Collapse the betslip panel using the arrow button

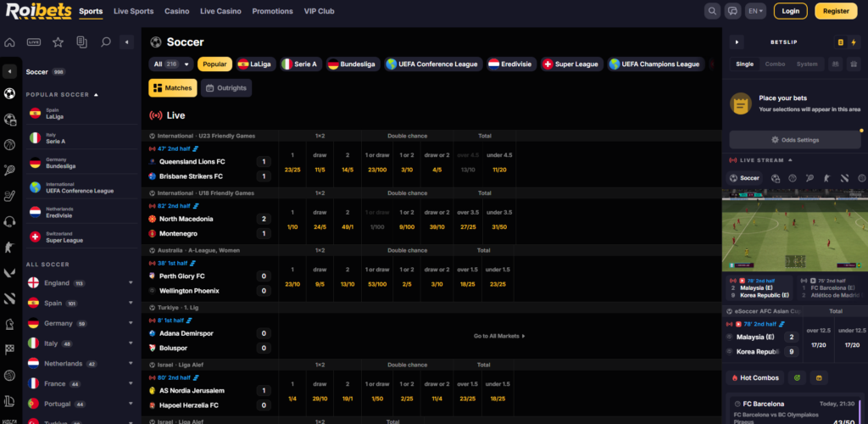click(737, 42)
